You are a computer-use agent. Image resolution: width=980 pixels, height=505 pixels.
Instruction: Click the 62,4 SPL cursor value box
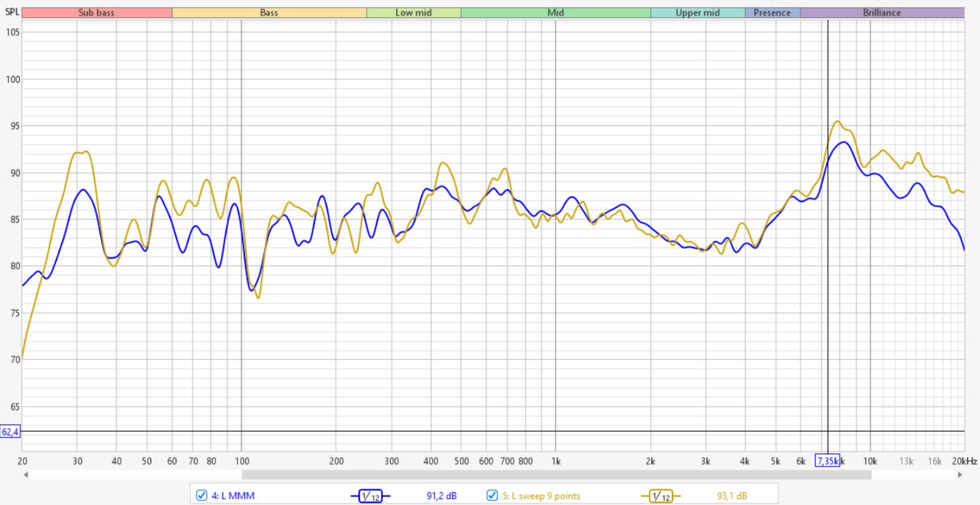(x=10, y=432)
